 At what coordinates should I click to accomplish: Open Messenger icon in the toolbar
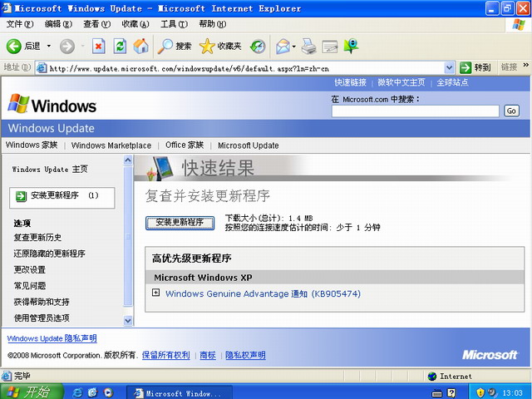tap(351, 47)
